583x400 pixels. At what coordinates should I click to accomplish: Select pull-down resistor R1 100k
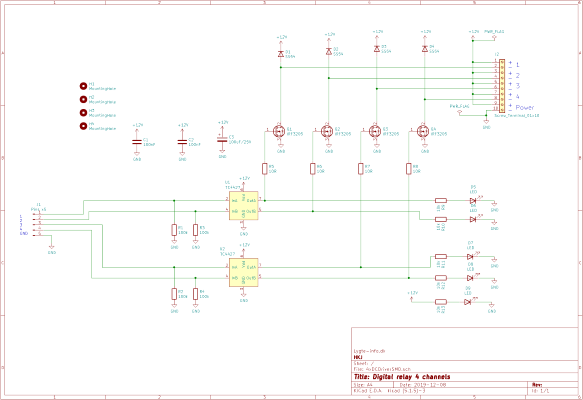[x=174, y=230]
